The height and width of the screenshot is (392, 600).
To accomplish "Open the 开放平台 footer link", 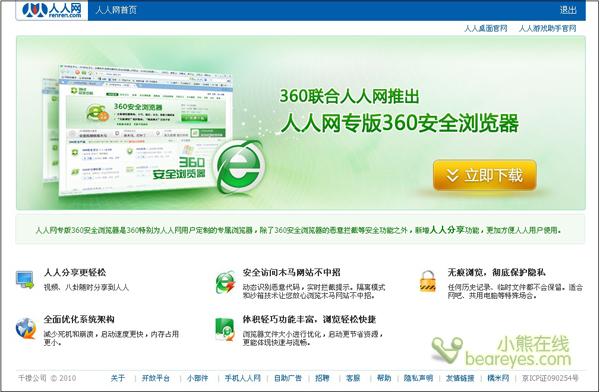I will (x=155, y=378).
